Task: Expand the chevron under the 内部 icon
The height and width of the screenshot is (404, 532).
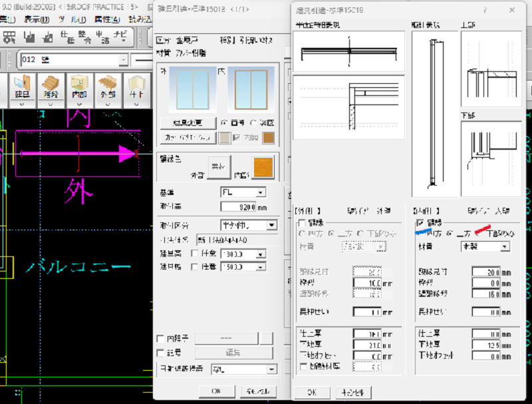Action: pyautogui.click(x=79, y=104)
